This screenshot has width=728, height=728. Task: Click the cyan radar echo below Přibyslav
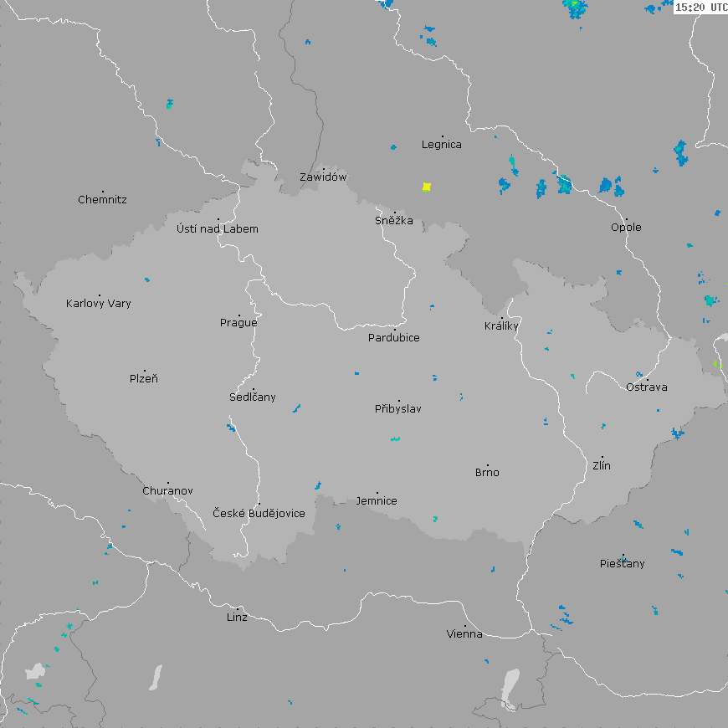pos(395,438)
